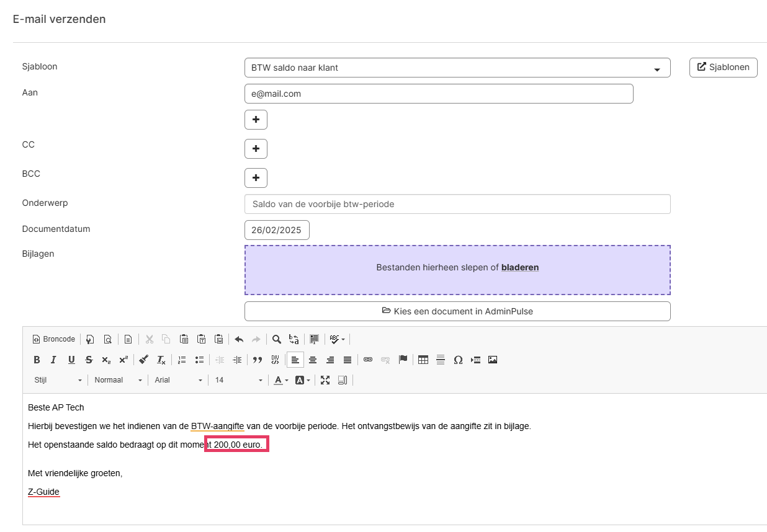Image resolution: width=767 pixels, height=532 pixels.
Task: Expand the Arial font dropdown
Action: pos(179,380)
